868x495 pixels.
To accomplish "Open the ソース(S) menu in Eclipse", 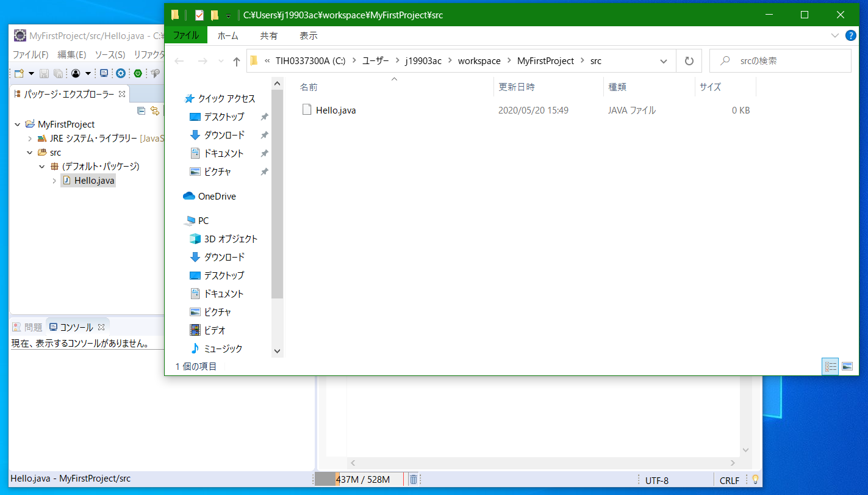I will pos(110,54).
